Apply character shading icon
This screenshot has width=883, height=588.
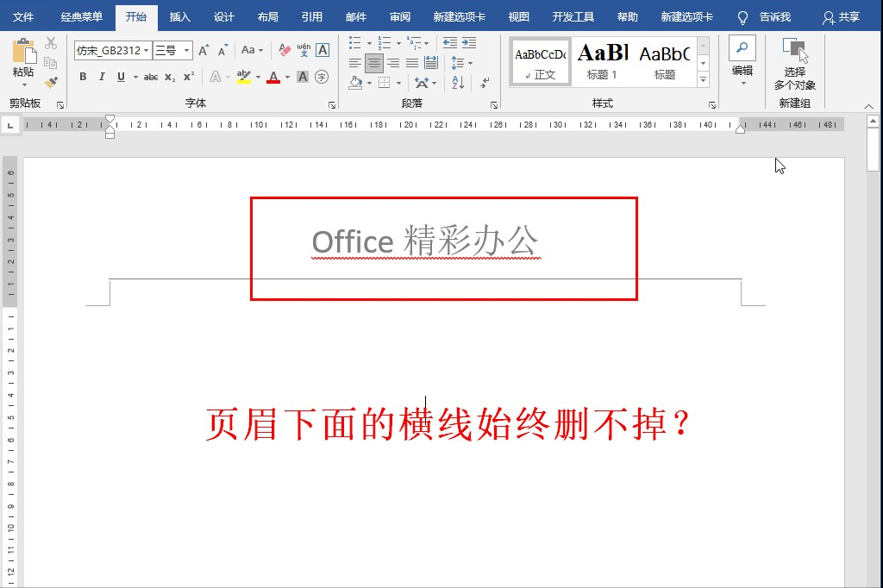coord(303,77)
